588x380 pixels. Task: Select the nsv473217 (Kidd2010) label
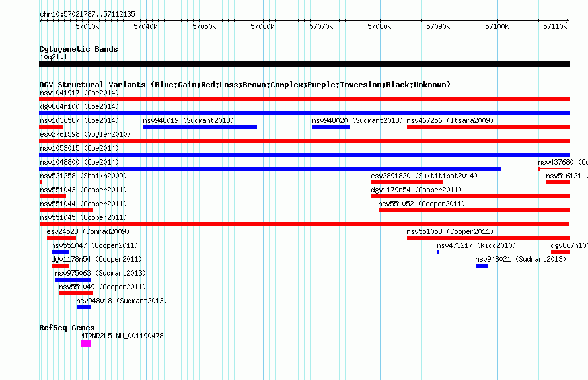coord(476,245)
